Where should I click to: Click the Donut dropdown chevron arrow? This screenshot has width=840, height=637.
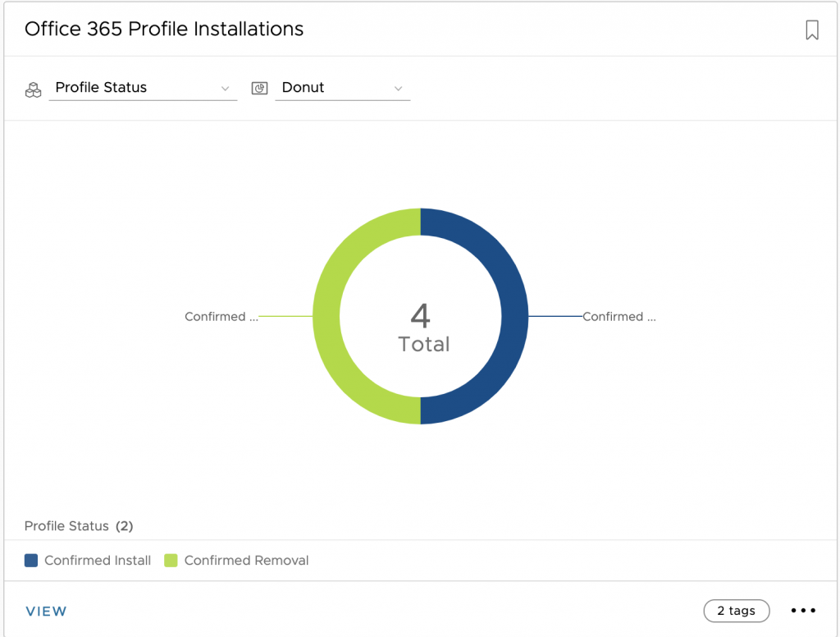[399, 88]
